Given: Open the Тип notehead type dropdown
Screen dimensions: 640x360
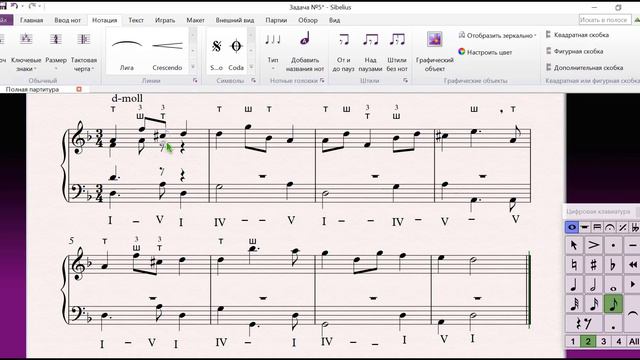Looking at the screenshot, I should pyautogui.click(x=273, y=51).
